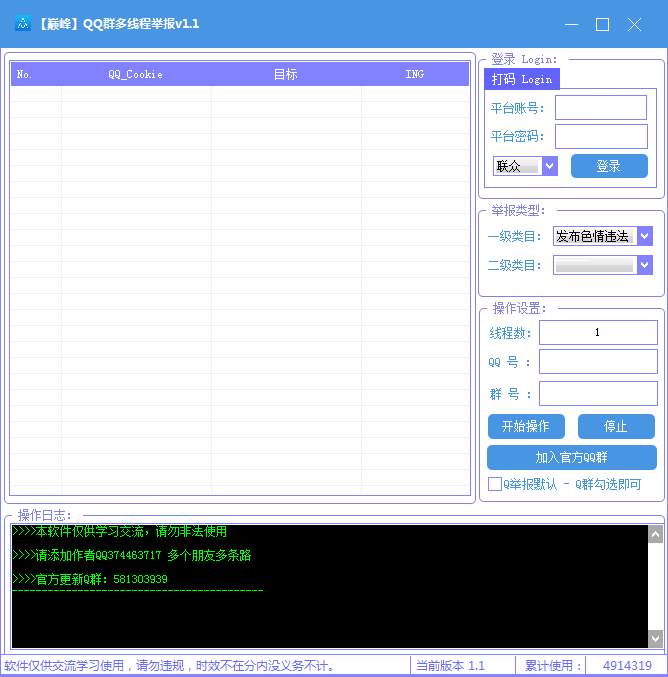668x677 pixels.
Task: Close the QQ群多线程举报 window
Action: tap(634, 24)
